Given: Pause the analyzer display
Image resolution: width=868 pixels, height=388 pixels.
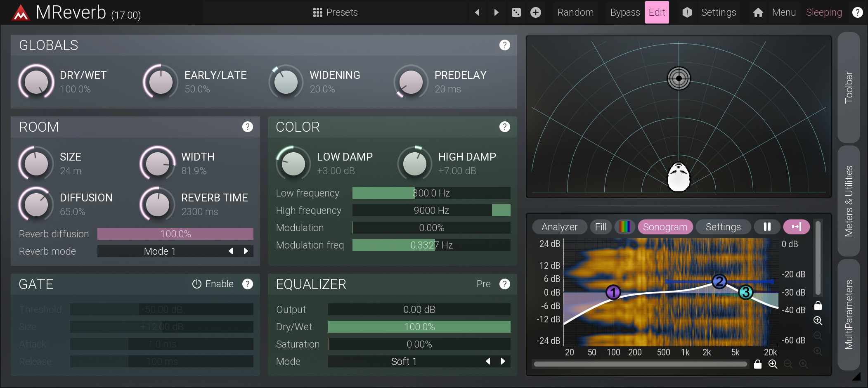Looking at the screenshot, I should 767,227.
